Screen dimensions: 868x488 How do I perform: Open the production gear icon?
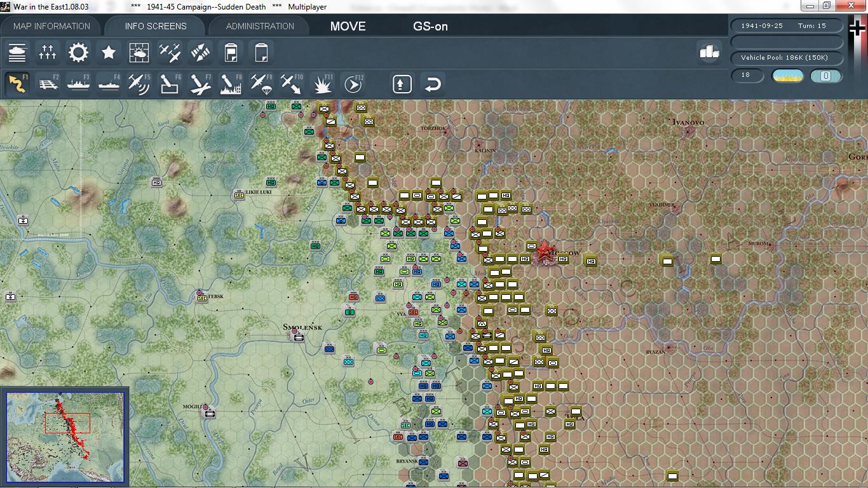point(78,52)
